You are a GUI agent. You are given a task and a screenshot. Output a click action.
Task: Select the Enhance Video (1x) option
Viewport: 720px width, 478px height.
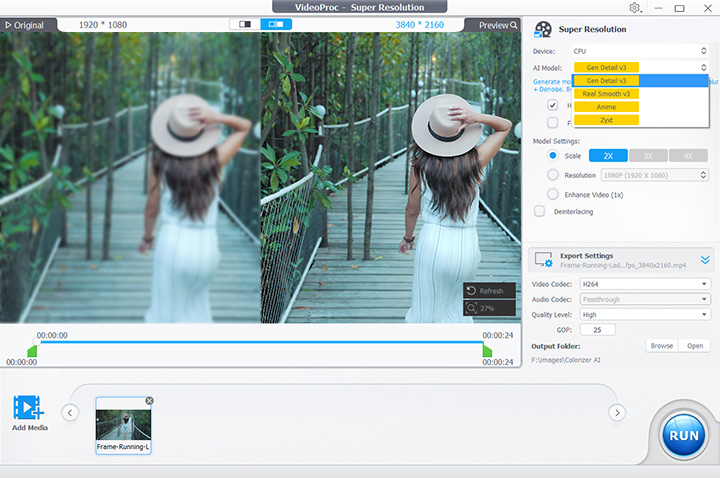553,194
